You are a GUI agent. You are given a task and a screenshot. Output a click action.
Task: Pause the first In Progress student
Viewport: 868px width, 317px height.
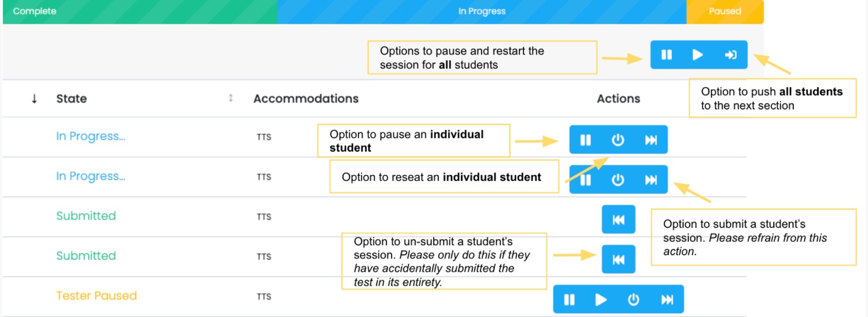click(x=586, y=140)
